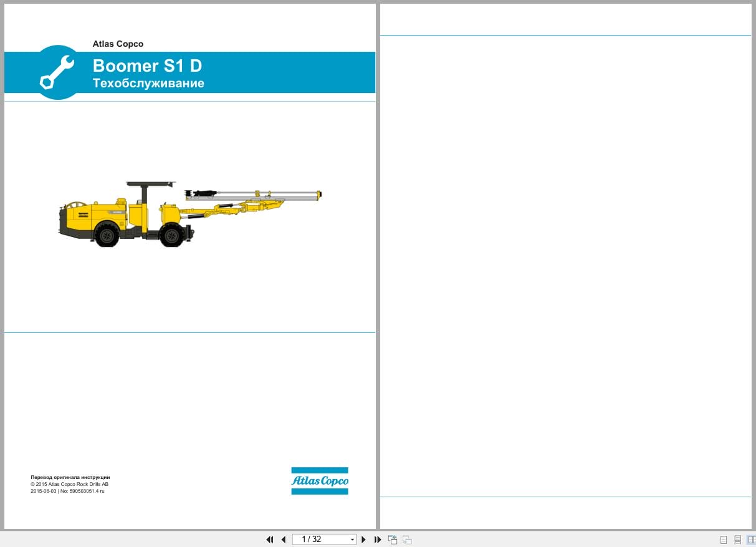The height and width of the screenshot is (547, 756).
Task: Click the document number 590503051.4 ru line
Action: tap(67, 491)
